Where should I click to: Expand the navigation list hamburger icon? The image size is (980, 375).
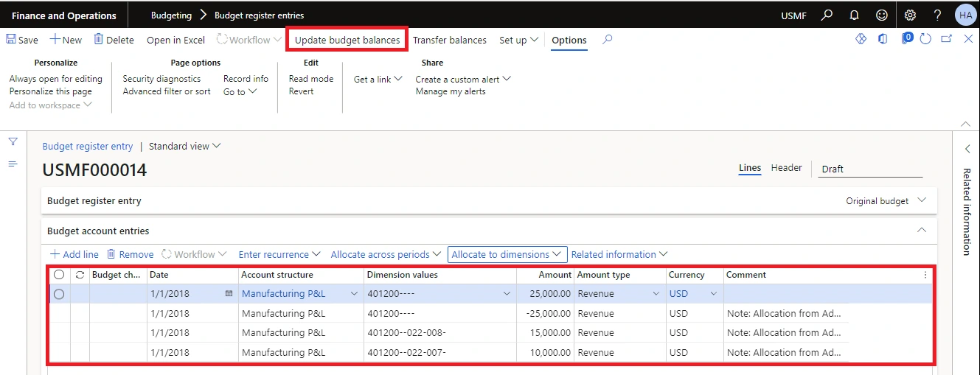13,164
